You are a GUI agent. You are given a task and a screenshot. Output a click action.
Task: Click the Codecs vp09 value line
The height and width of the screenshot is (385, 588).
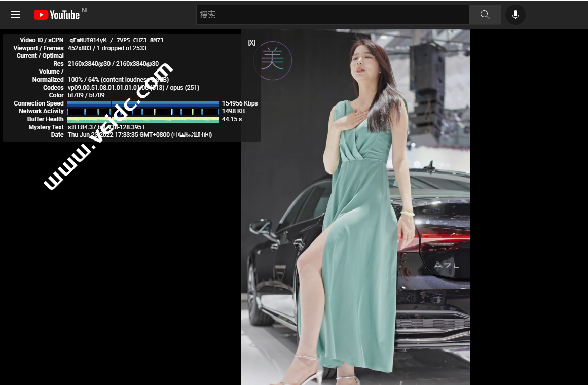[x=133, y=88]
